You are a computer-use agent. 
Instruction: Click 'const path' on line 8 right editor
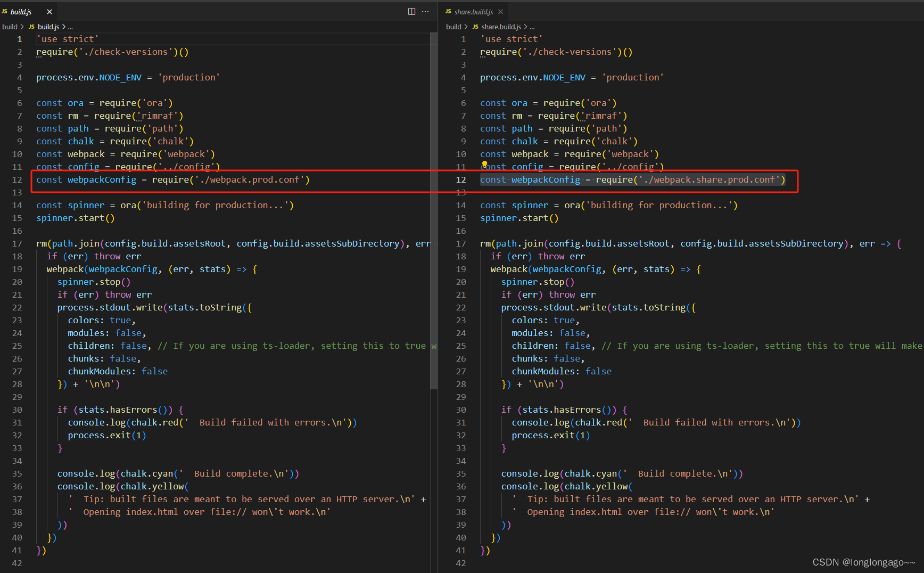506,128
